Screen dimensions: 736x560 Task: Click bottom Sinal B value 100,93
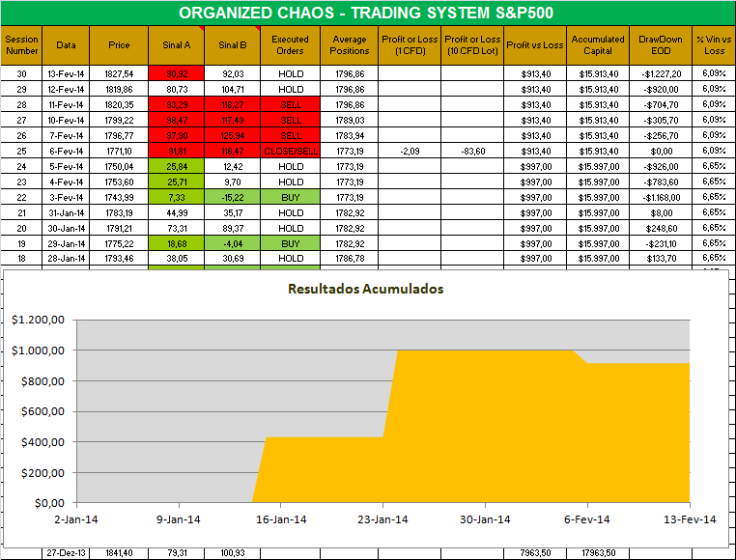click(233, 553)
